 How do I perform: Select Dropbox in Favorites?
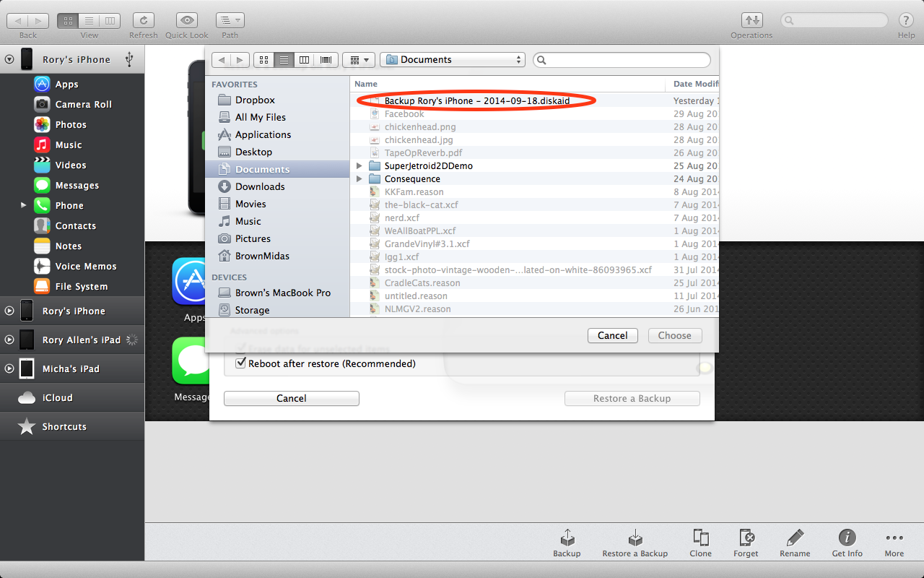click(x=246, y=100)
